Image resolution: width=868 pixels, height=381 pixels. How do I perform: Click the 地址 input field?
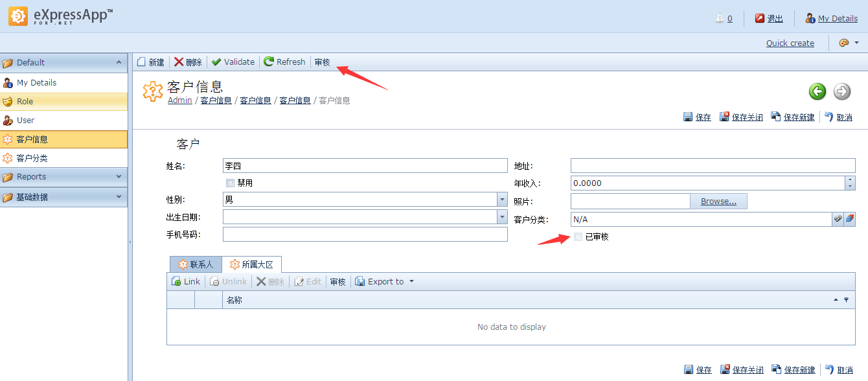[x=713, y=165]
